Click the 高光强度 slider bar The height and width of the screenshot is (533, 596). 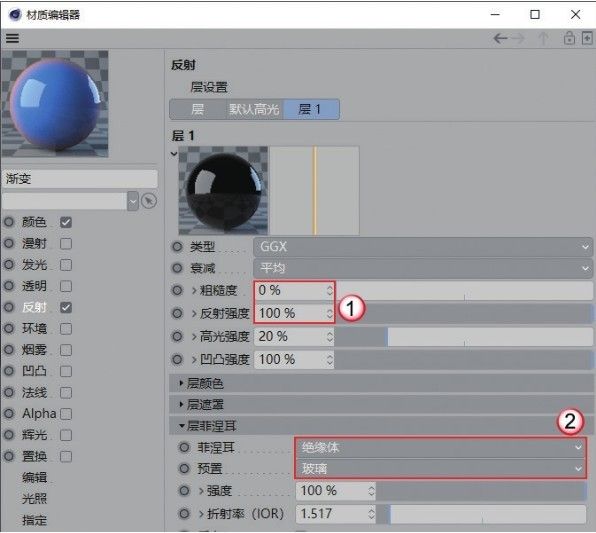(x=463, y=336)
